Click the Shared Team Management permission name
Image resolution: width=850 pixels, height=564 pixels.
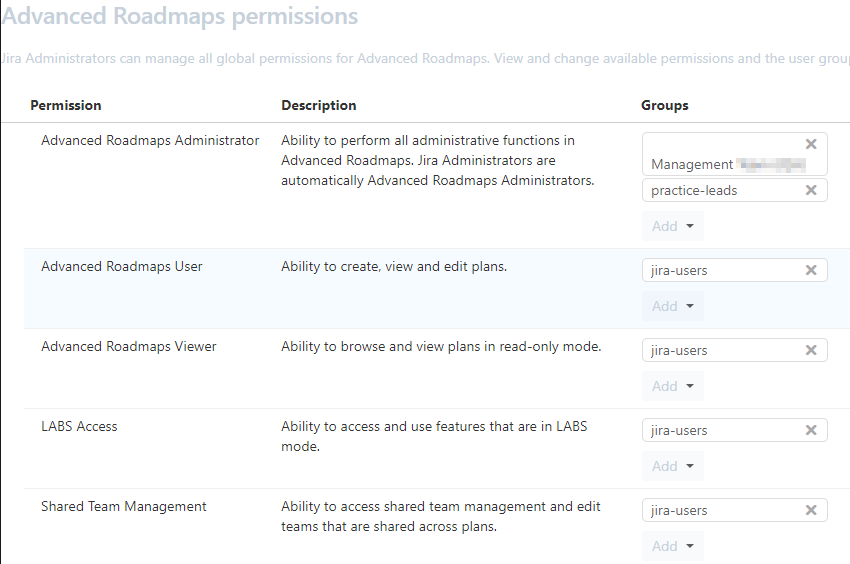point(124,507)
